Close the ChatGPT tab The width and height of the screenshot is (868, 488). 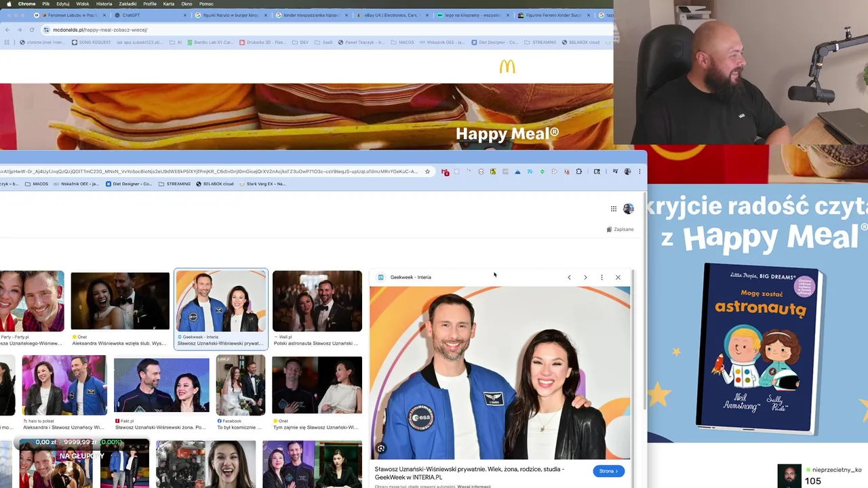pyautogui.click(x=185, y=15)
